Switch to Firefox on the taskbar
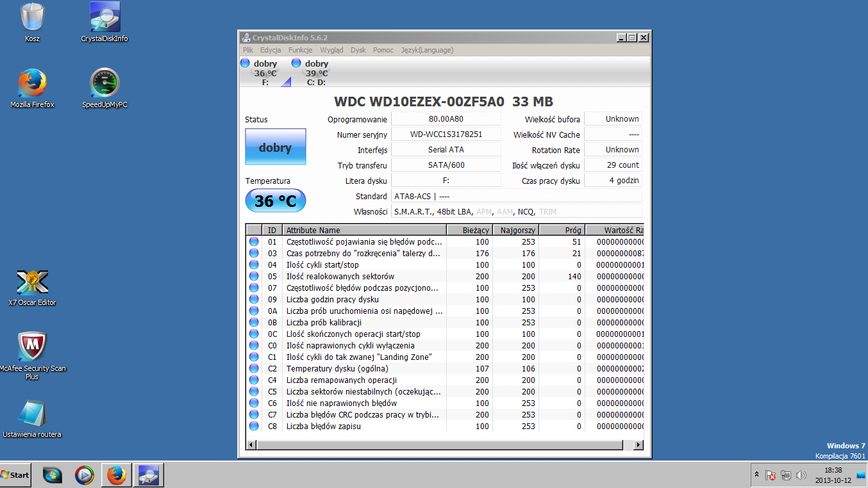The image size is (868, 488). click(116, 475)
